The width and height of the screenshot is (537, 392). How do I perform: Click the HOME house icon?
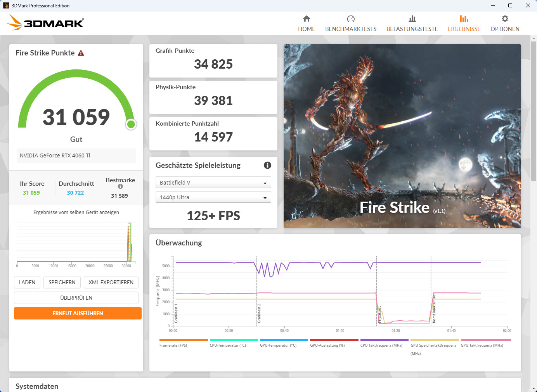307,18
